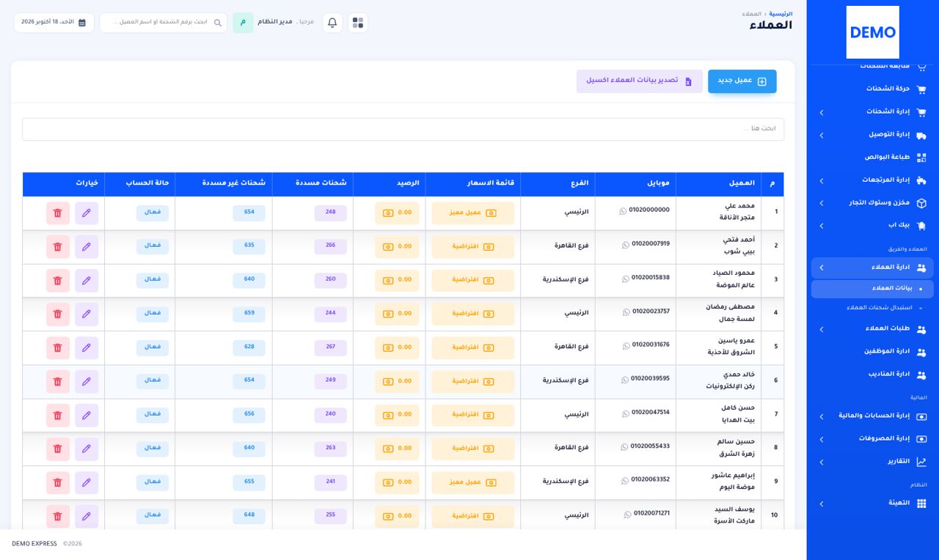Click customer name حسين سالم
The image size is (939, 560).
736,442
